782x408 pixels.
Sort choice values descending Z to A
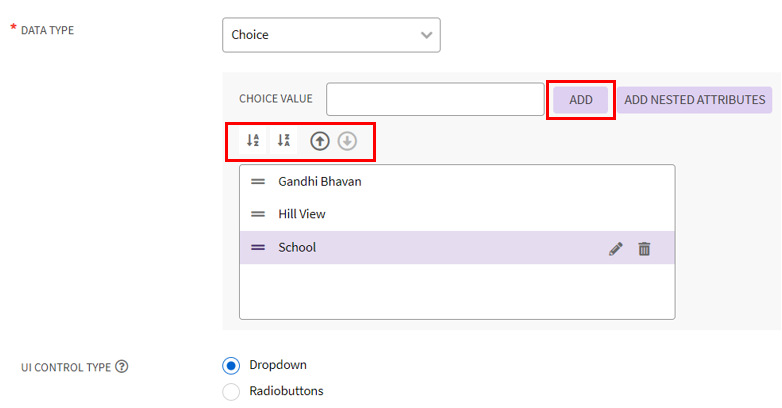pos(284,141)
